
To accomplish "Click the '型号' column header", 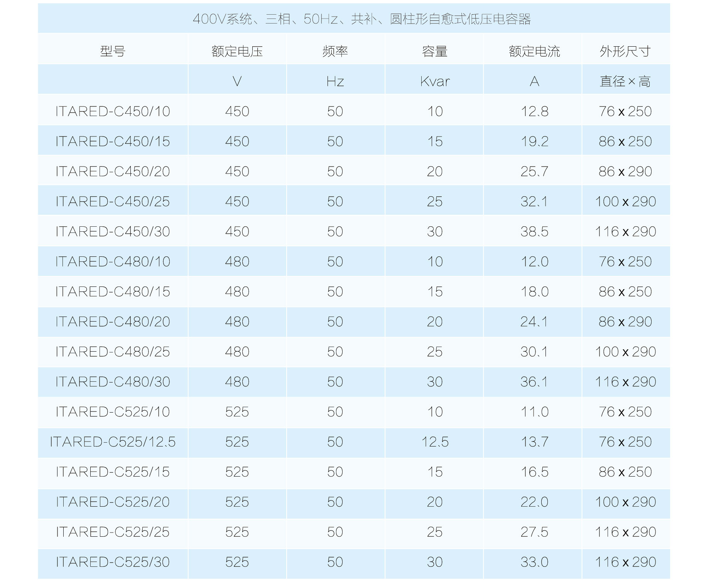I will click(x=113, y=51).
